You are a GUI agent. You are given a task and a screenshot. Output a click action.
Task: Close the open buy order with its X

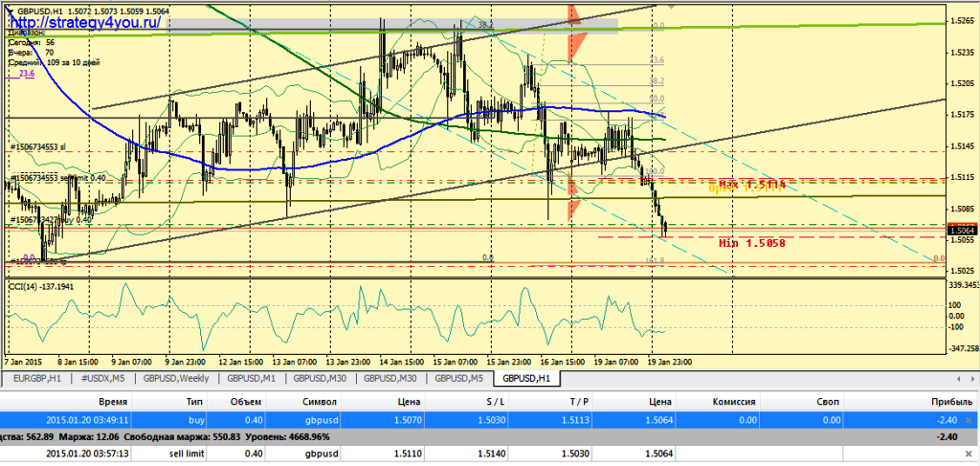coord(969,420)
